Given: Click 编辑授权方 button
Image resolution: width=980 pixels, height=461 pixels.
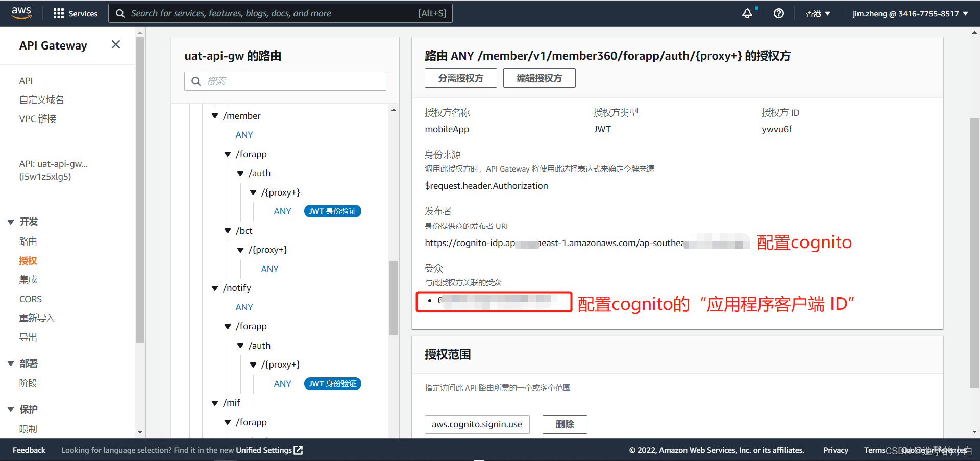Looking at the screenshot, I should click(x=539, y=78).
